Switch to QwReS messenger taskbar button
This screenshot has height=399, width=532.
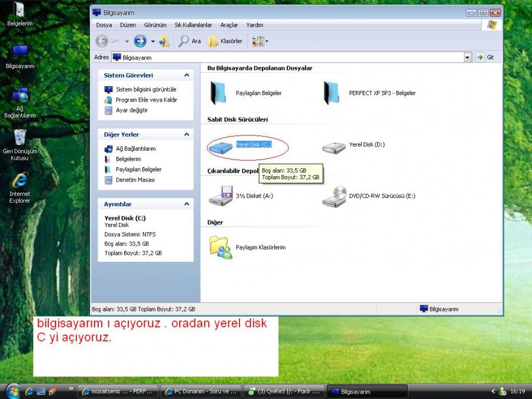pyautogui.click(x=284, y=391)
